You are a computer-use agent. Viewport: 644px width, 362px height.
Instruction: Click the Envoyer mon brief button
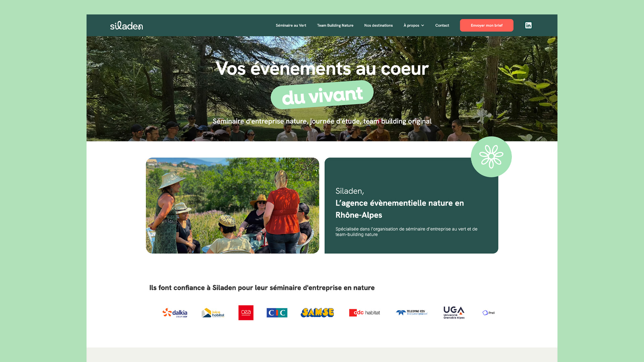[x=487, y=25]
